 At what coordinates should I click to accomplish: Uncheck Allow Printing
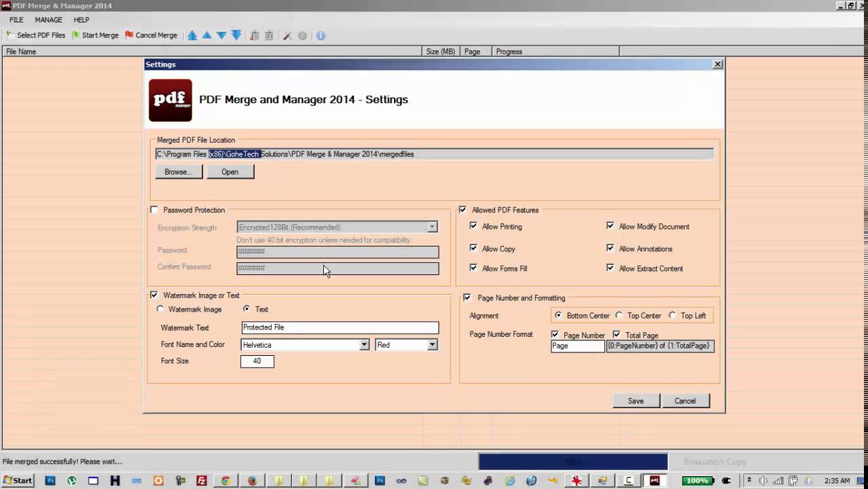click(473, 226)
